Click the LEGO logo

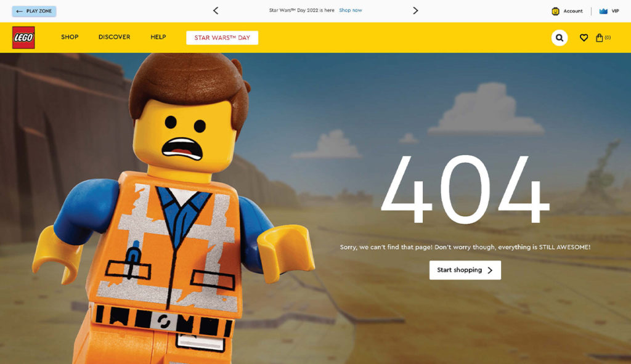(x=23, y=38)
